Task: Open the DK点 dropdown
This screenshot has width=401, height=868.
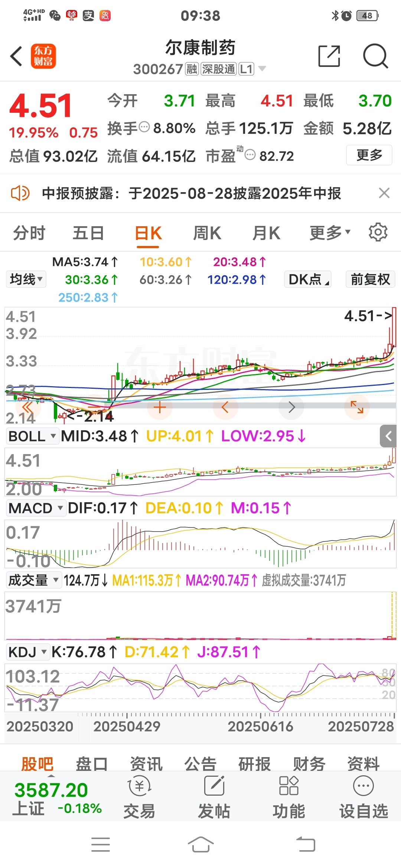Action: point(308,279)
